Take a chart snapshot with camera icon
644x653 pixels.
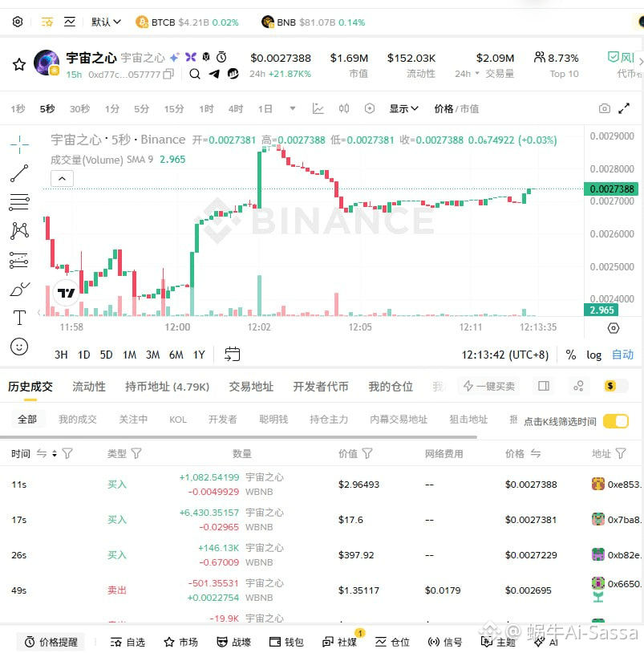(x=605, y=108)
